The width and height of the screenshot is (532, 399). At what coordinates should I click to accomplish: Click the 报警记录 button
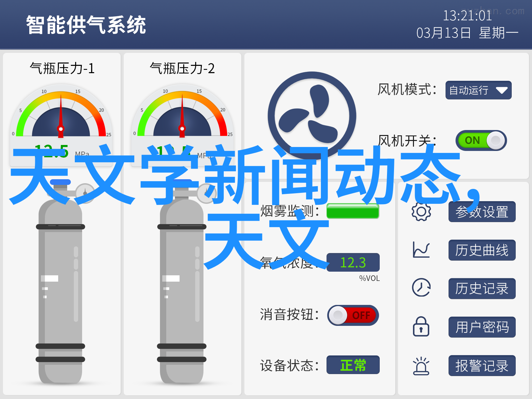coord(482,366)
